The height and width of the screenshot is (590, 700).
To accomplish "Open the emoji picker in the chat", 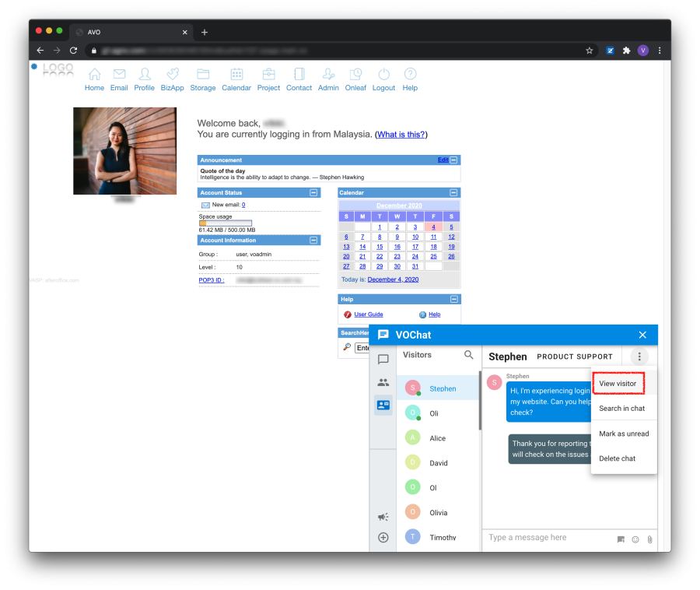I will pos(635,539).
